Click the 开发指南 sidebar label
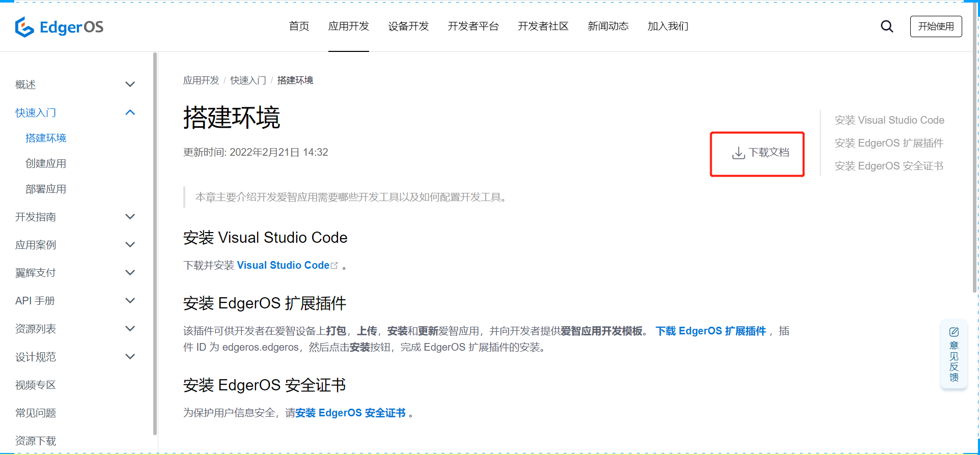This screenshot has width=980, height=455. [x=36, y=217]
